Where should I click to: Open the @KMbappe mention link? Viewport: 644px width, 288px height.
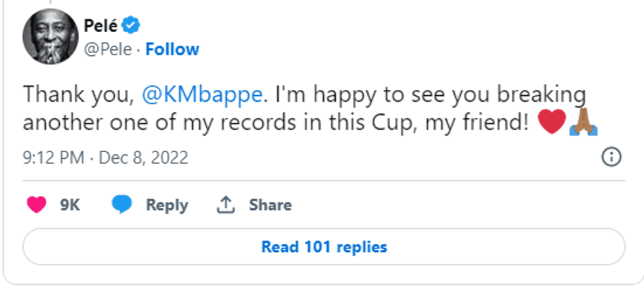click(x=202, y=94)
